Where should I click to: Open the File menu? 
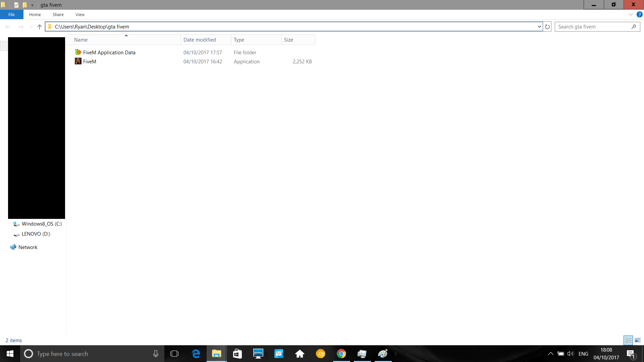pyautogui.click(x=11, y=14)
